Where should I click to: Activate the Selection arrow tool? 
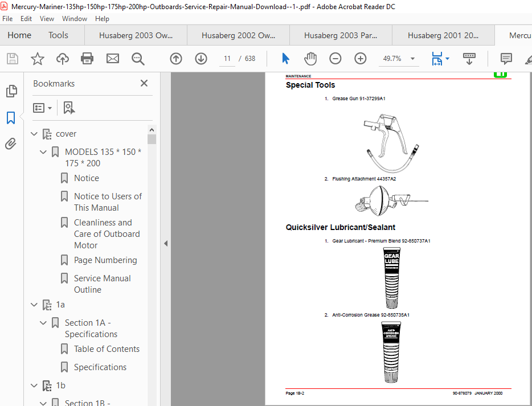[x=286, y=59]
